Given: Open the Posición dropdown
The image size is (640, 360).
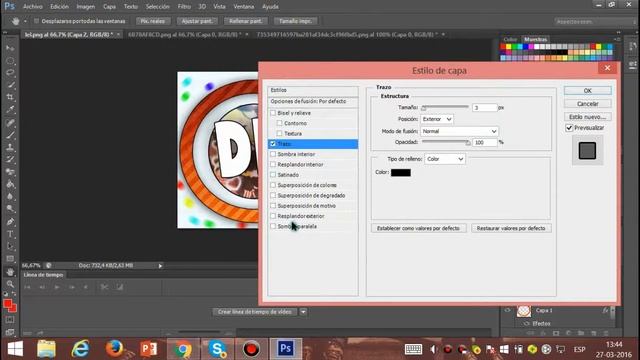Looking at the screenshot, I should pyautogui.click(x=437, y=119).
